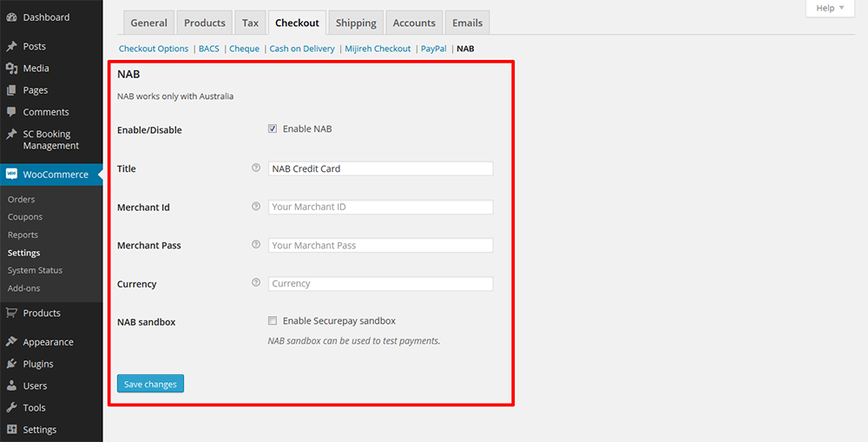Viewport: 868px width, 442px height.
Task: Click the current NAB section link
Action: [465, 49]
